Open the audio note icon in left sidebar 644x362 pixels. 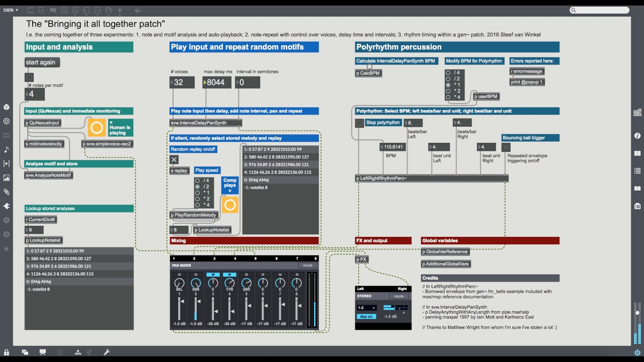[x=7, y=149]
